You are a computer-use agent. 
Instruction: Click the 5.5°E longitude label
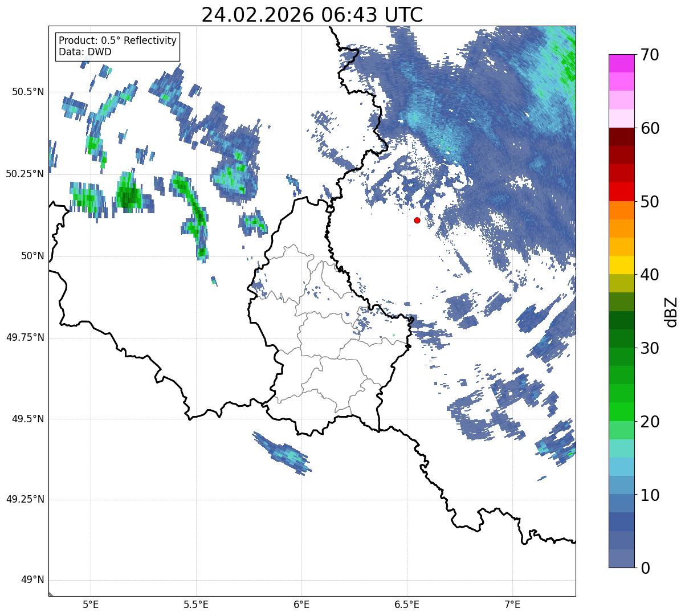tap(196, 604)
